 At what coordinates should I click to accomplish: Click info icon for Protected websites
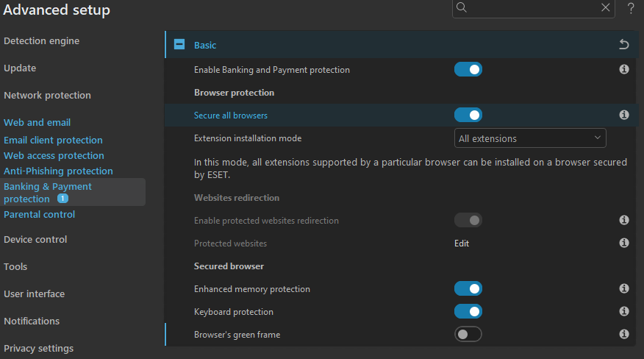pos(624,243)
